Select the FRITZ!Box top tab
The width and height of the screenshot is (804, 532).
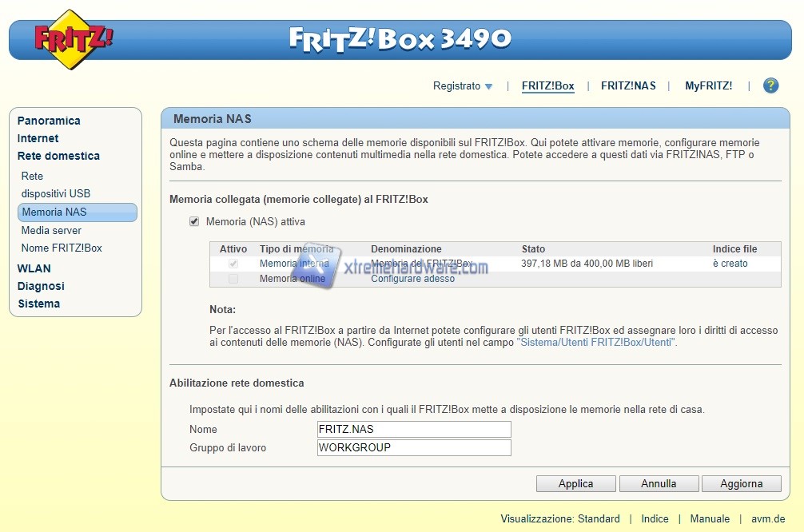click(547, 86)
